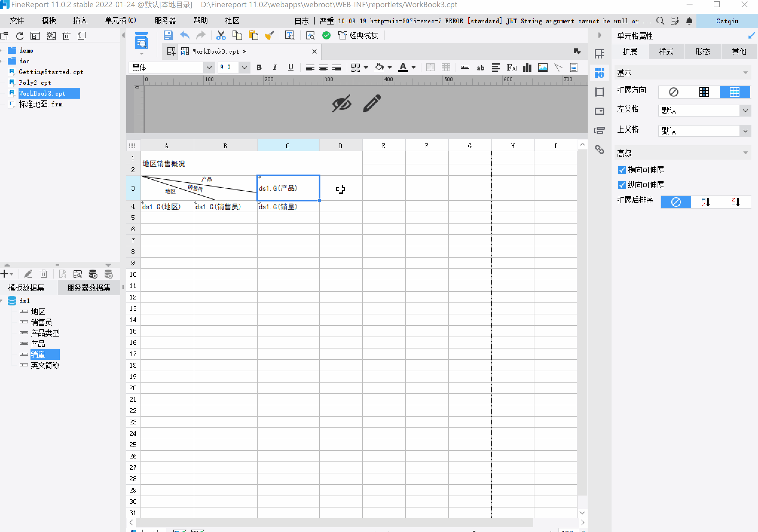Click the format painter brush icon
This screenshot has width=758, height=532.
269,35
